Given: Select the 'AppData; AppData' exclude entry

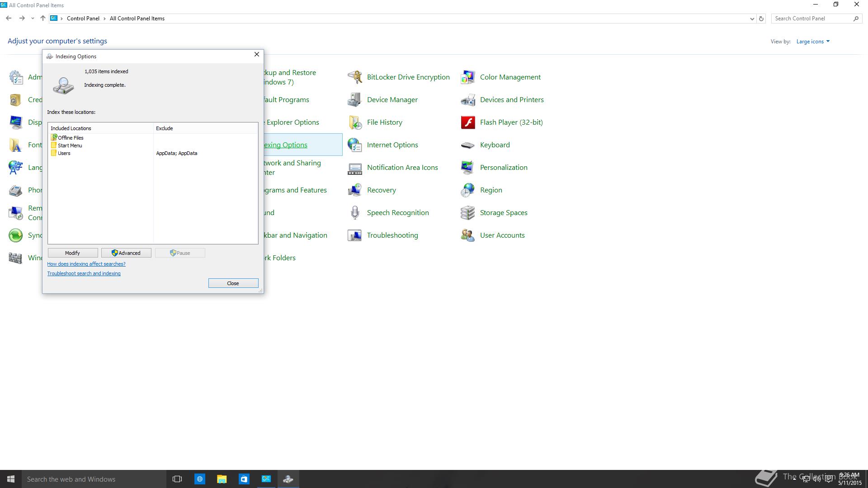Looking at the screenshot, I should tap(177, 153).
